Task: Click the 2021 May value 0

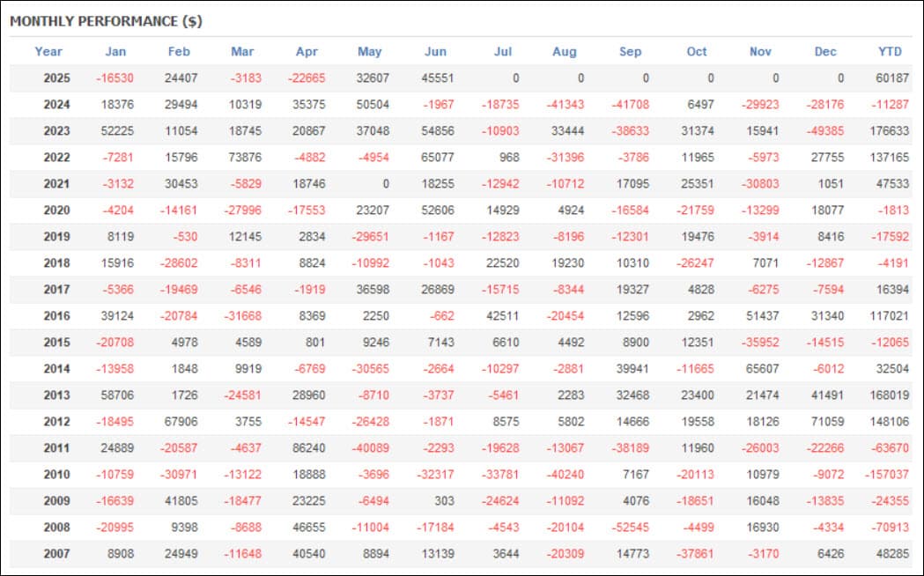Action: (x=386, y=184)
